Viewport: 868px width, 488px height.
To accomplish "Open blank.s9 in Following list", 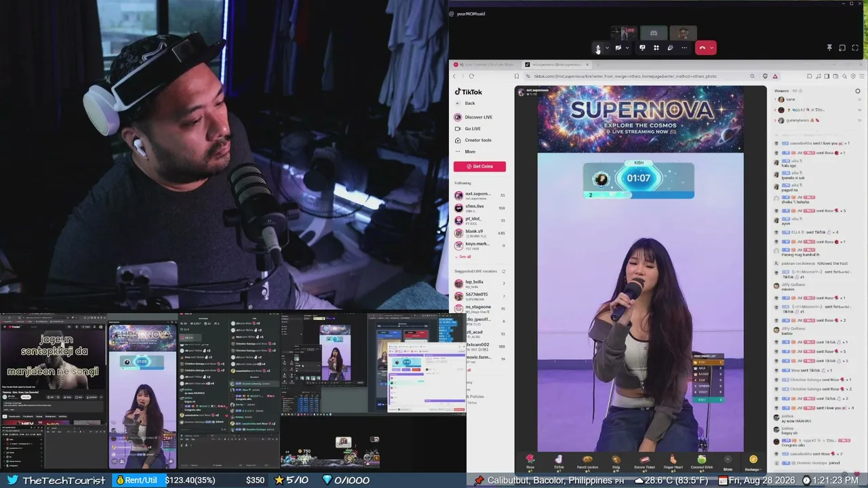I will point(479,232).
